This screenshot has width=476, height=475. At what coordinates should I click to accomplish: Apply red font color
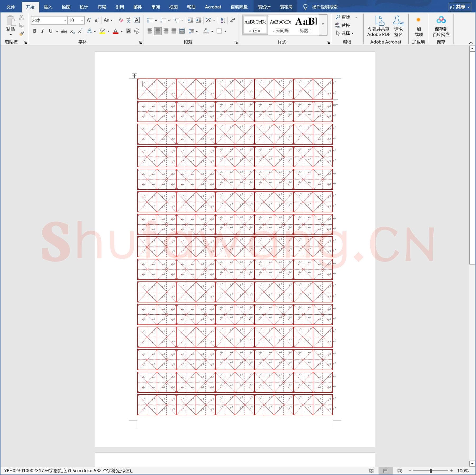pos(116,31)
